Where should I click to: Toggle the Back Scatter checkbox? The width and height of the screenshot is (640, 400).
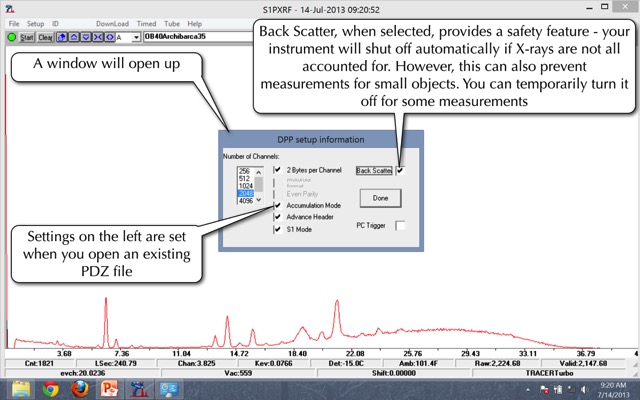[x=401, y=171]
